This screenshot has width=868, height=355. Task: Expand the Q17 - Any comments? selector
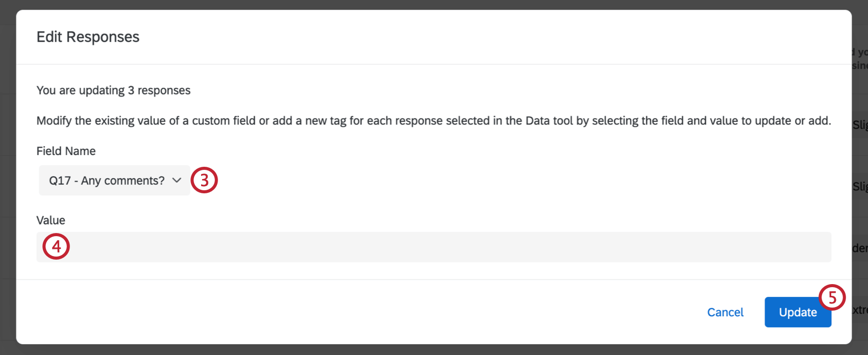point(113,180)
